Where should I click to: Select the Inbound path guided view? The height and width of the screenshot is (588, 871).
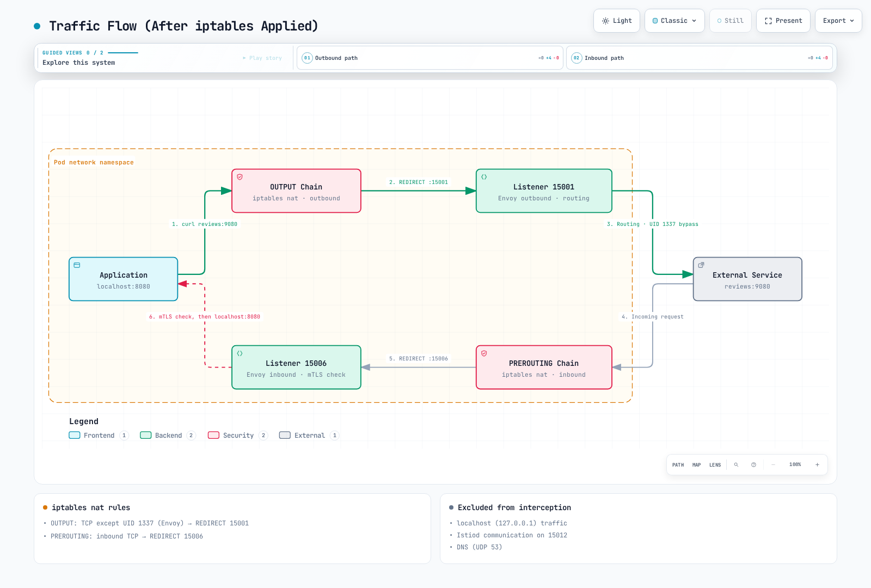click(x=700, y=58)
